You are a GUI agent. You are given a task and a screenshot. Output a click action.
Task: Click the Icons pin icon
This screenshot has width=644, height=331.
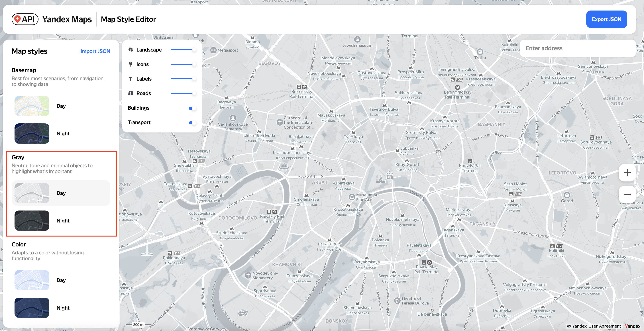131,64
